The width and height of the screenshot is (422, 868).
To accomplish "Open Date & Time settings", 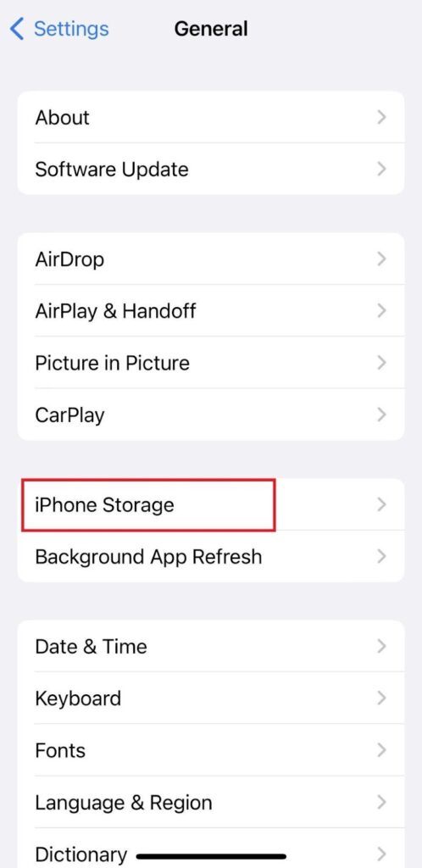I will (x=211, y=647).
